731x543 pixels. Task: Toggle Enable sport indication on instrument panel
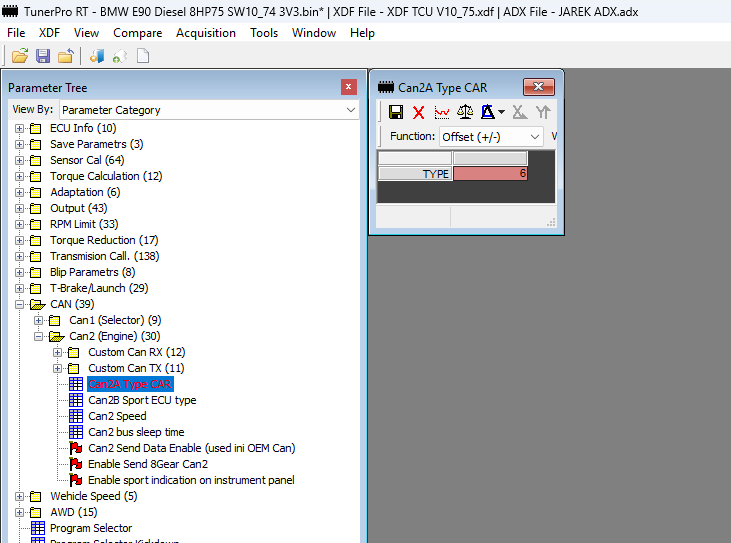pos(191,480)
